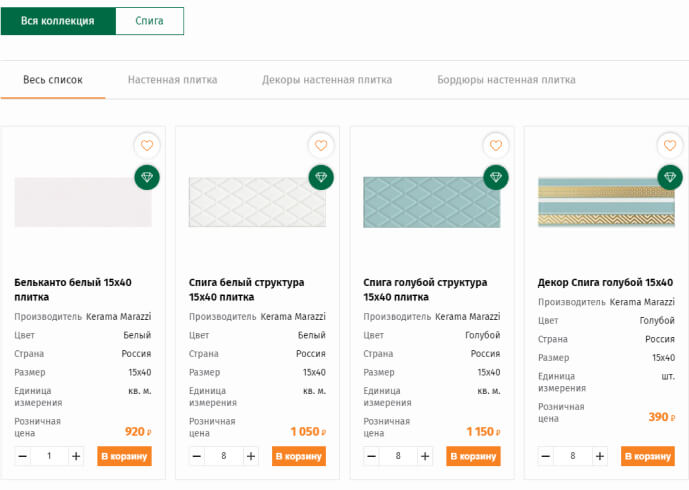This screenshot has height=490, width=689.
Task: Decrease quantity for Спига белый структура
Action: (x=197, y=456)
